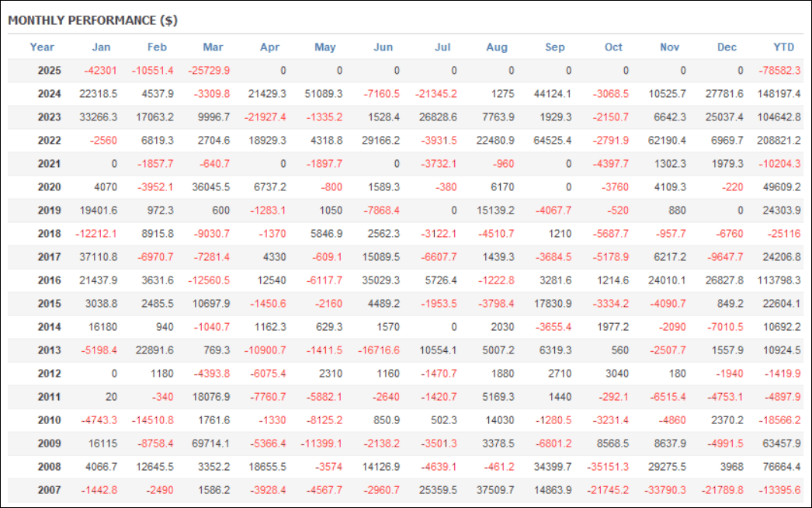812x508 pixels.
Task: Select the 2020 row year label
Action: coord(49,187)
